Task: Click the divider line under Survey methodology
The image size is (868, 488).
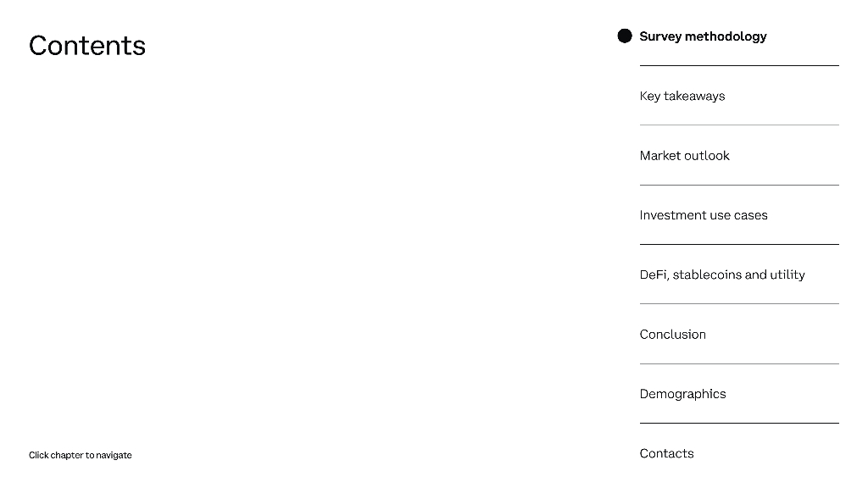Action: tap(739, 65)
